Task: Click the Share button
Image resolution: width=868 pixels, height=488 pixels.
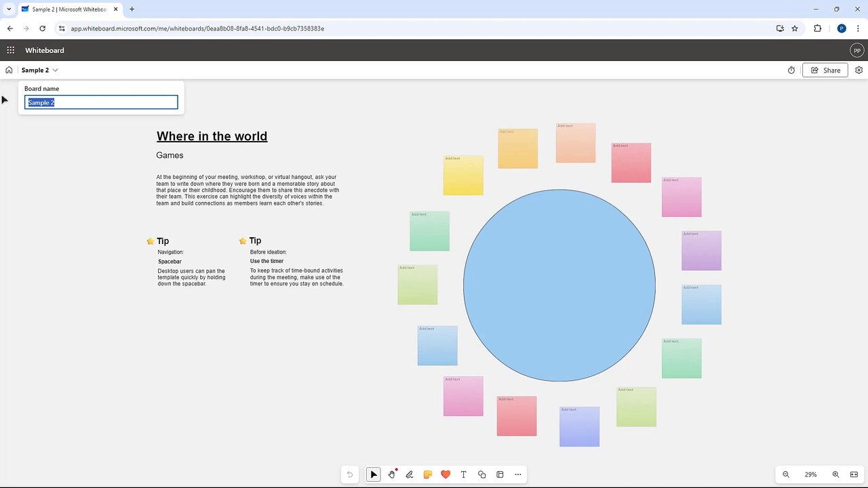Action: (825, 70)
